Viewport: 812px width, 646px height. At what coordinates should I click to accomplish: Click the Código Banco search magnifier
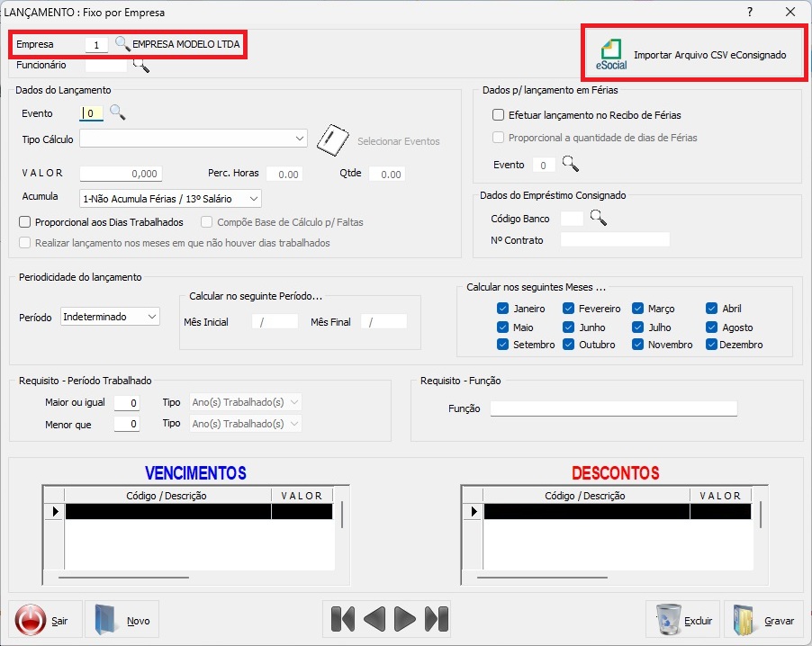click(x=599, y=218)
